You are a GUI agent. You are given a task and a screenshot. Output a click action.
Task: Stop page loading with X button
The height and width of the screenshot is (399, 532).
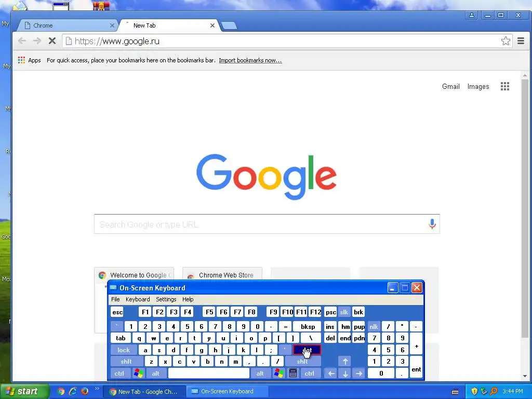pyautogui.click(x=52, y=41)
